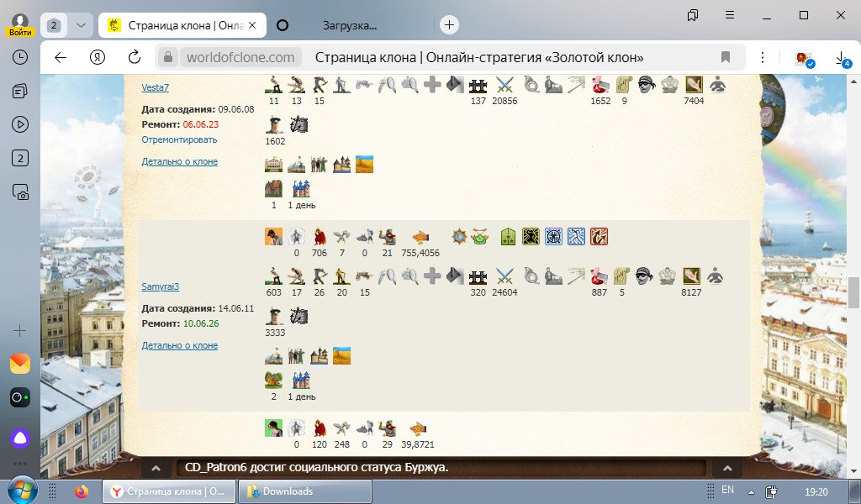Click the compass star icon in Samyrai3's row
861x504 pixels.
(x=458, y=237)
